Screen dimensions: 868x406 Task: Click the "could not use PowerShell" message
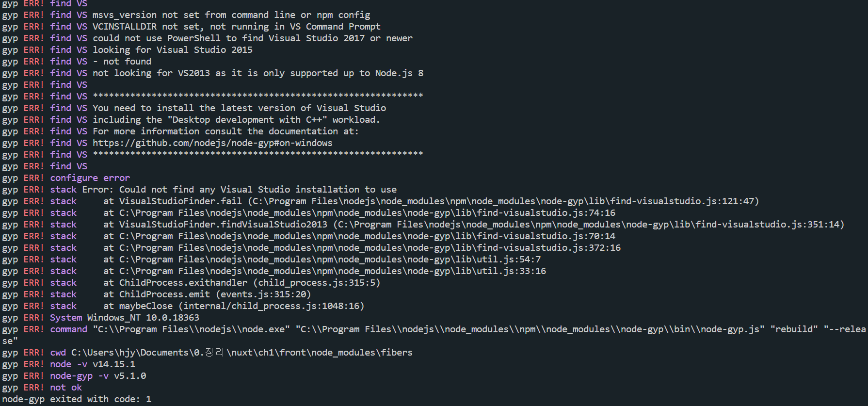click(x=253, y=38)
